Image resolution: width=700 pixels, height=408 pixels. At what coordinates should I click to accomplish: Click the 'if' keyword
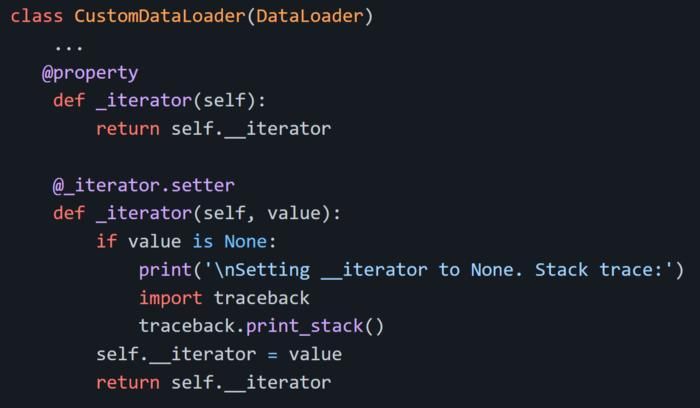[x=106, y=241]
